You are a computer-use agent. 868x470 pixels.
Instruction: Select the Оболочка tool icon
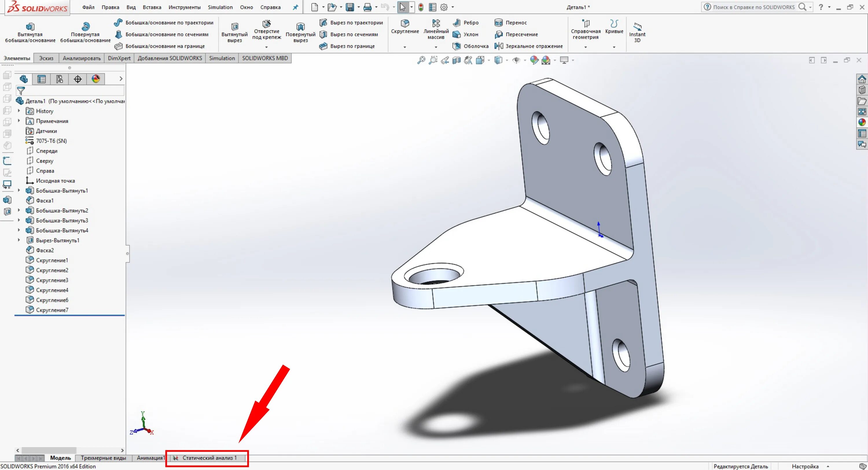457,46
